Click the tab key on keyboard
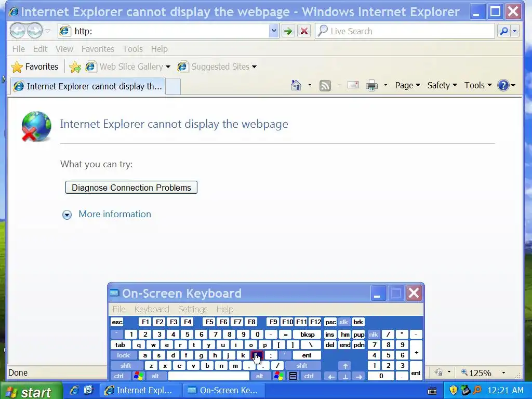The width and height of the screenshot is (532, 399). (x=121, y=345)
